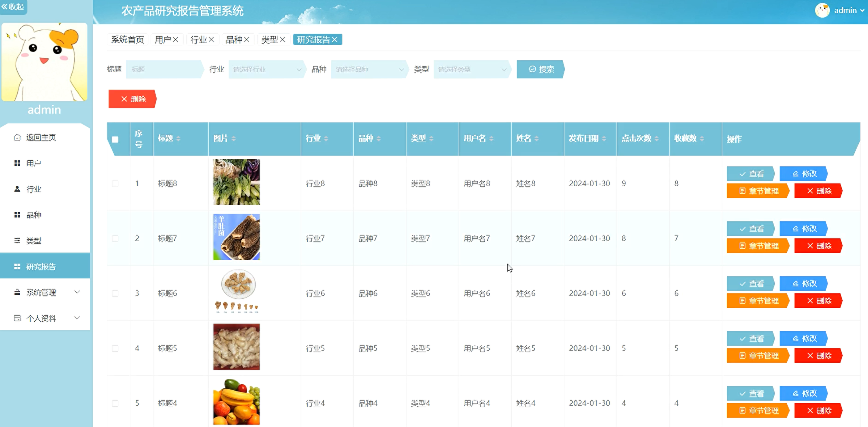Go to 返回主页 in the sidebar
This screenshot has width=868, height=427.
click(x=45, y=137)
